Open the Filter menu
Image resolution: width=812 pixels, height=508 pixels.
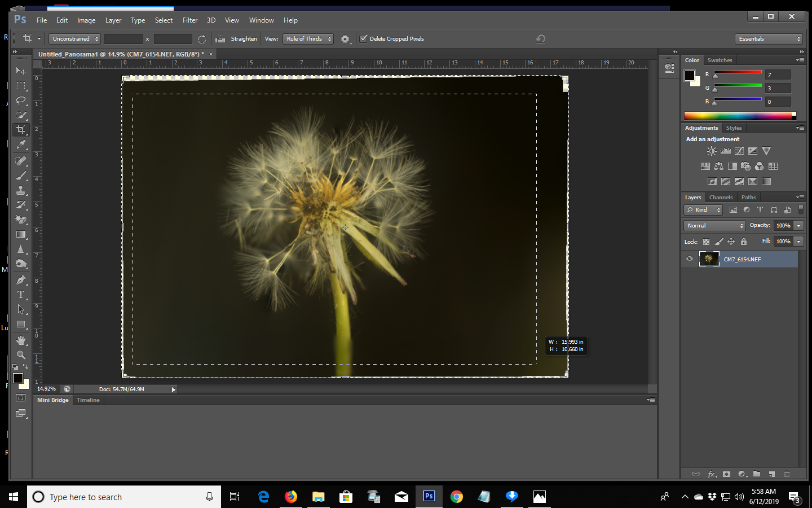point(190,20)
